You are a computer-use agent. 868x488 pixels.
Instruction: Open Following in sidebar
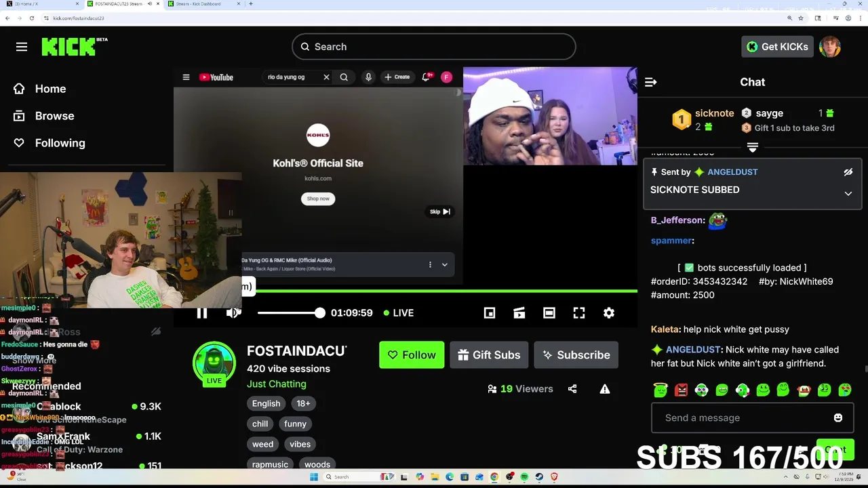(50, 143)
